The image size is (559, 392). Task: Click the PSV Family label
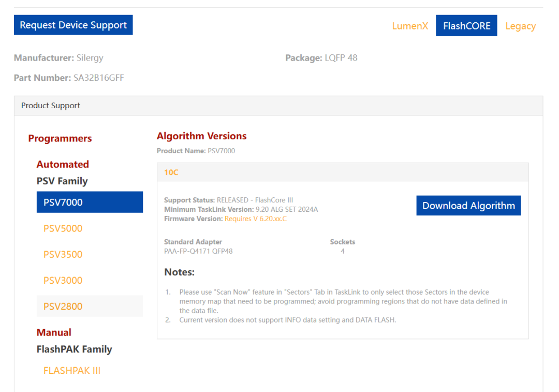62,181
